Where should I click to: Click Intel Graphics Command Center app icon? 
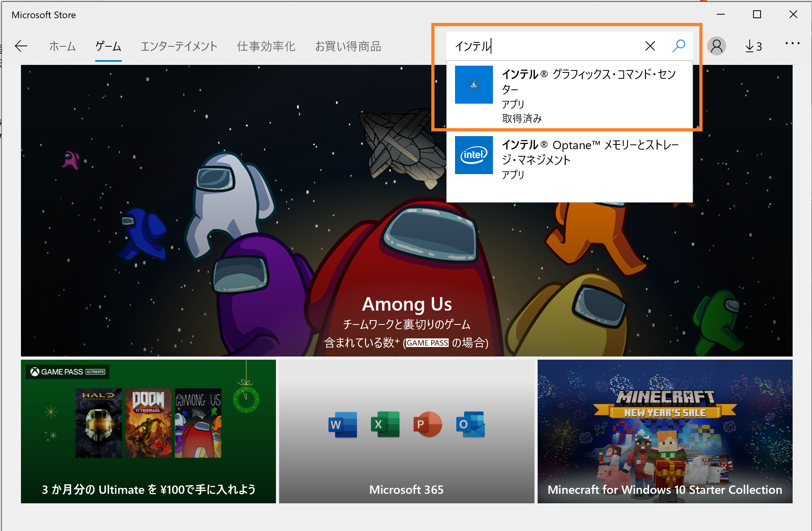(474, 85)
